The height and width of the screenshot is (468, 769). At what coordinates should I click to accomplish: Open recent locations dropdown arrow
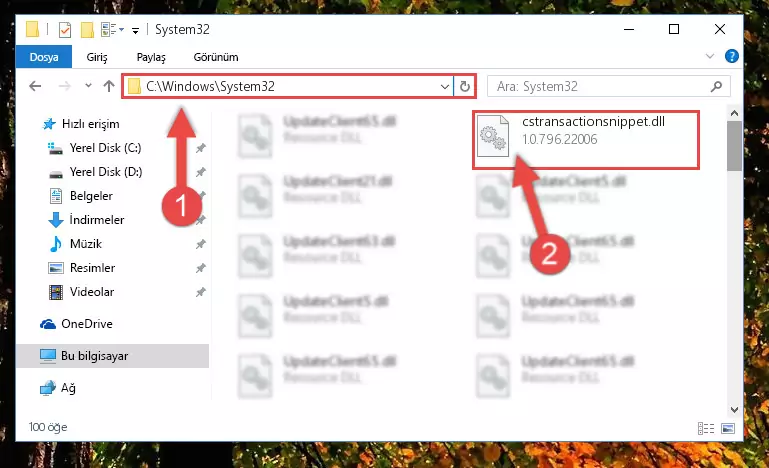tap(88, 86)
